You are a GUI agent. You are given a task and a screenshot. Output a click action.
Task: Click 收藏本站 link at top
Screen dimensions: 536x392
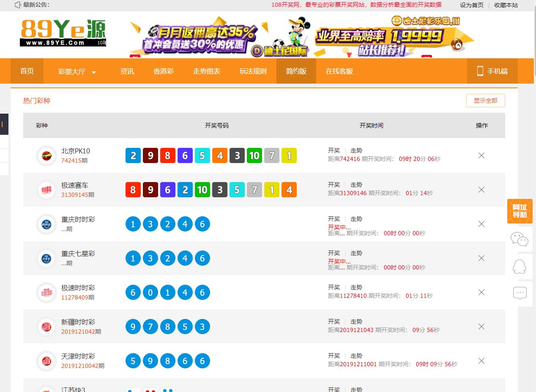(506, 5)
